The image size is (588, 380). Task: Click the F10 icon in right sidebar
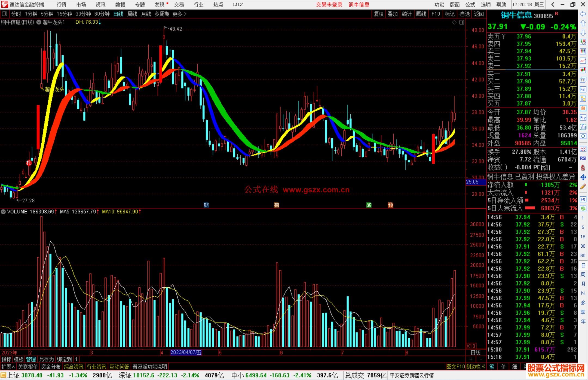pyautogui.click(x=583, y=89)
